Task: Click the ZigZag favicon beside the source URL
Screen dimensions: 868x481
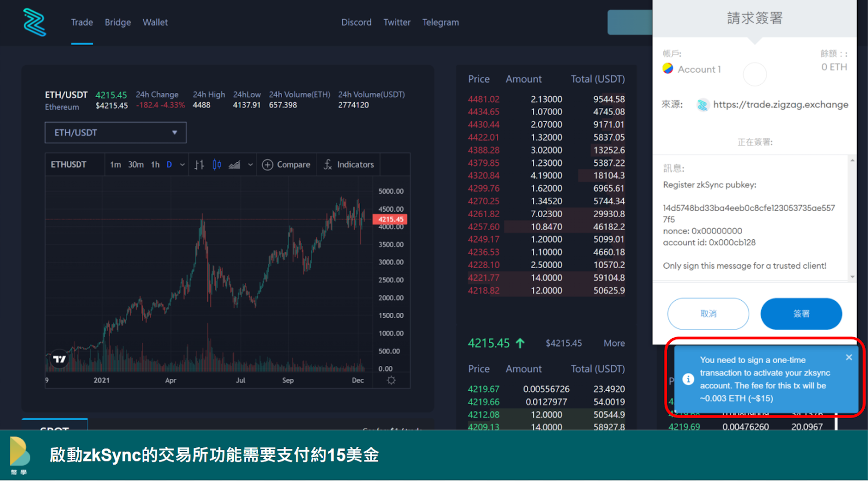Action: click(703, 105)
